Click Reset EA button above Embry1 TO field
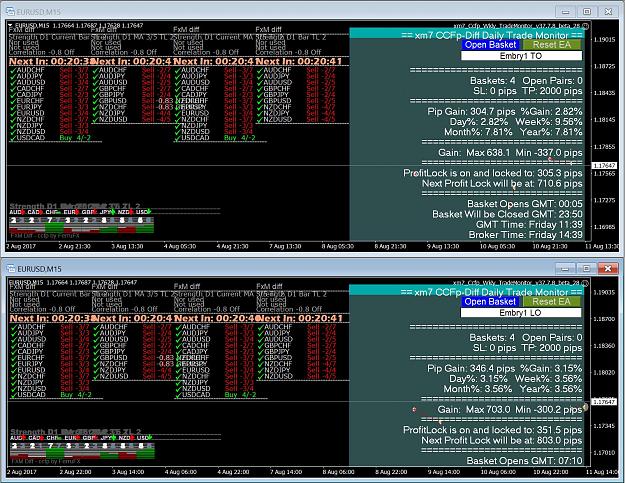This screenshot has width=625, height=483. (551, 45)
